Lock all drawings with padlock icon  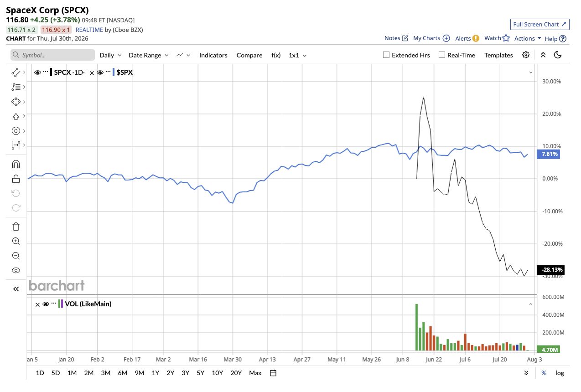16,179
